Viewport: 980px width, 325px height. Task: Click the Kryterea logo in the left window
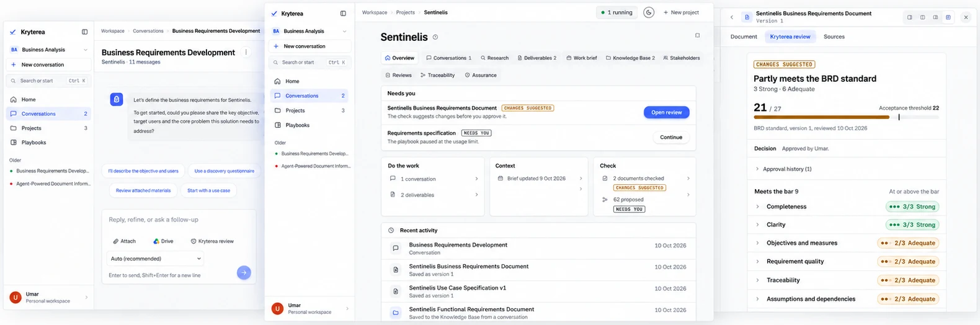[x=14, y=32]
